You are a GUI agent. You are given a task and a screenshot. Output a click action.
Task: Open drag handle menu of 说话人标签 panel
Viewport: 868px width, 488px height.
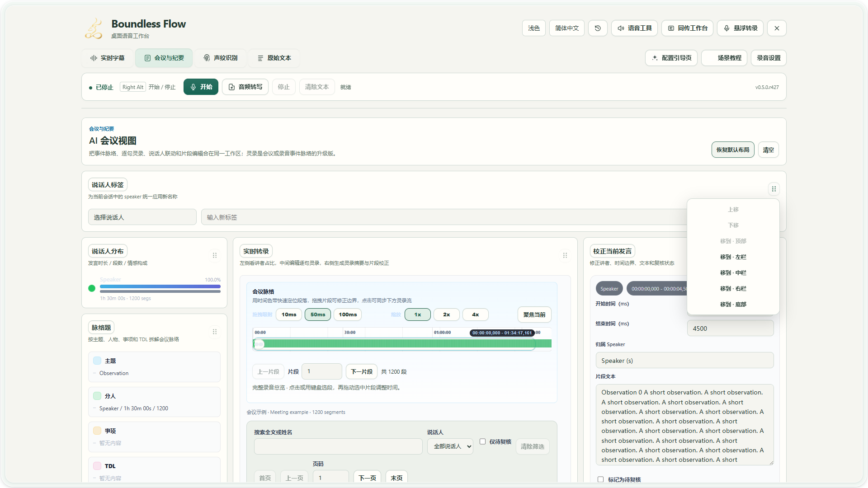774,189
